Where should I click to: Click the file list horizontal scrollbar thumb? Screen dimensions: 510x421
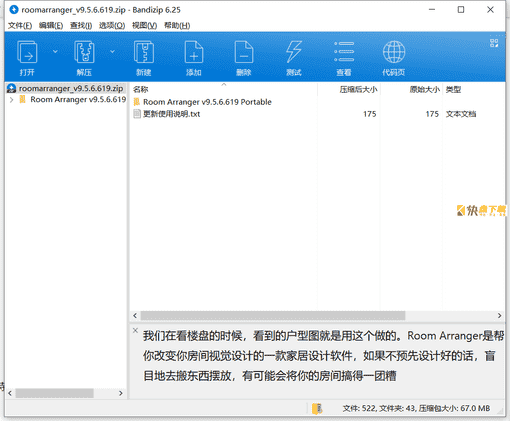click(x=273, y=315)
